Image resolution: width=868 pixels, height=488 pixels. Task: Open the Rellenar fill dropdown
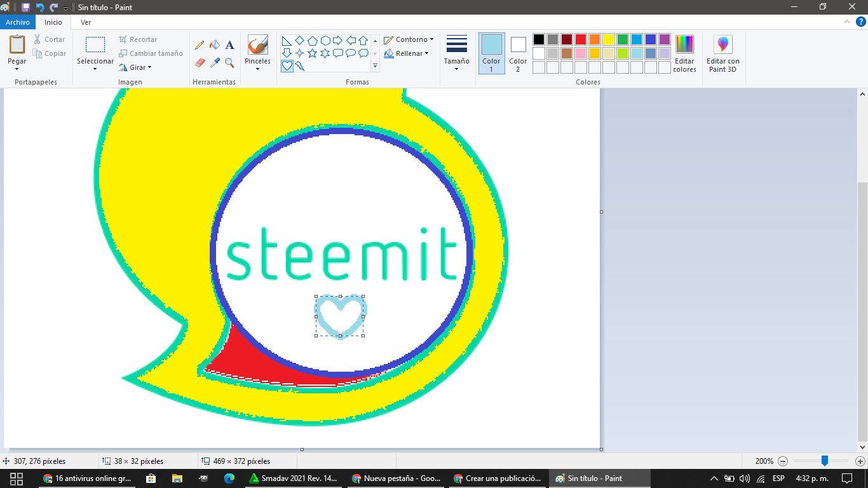(407, 53)
